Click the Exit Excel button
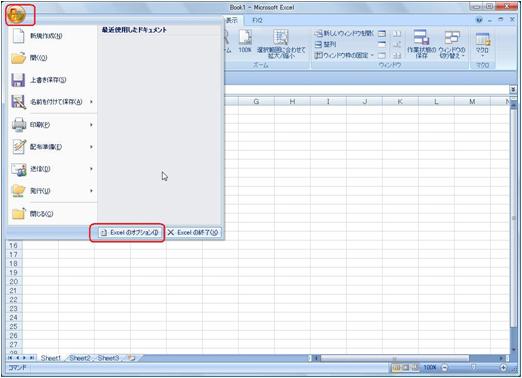The height and width of the screenshot is (378, 522). tap(193, 232)
